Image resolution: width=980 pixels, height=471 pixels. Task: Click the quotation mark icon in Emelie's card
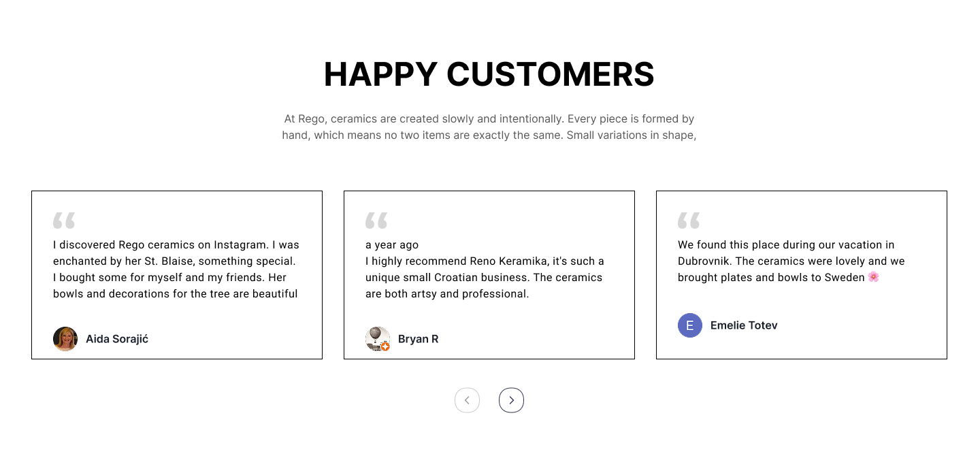click(689, 220)
